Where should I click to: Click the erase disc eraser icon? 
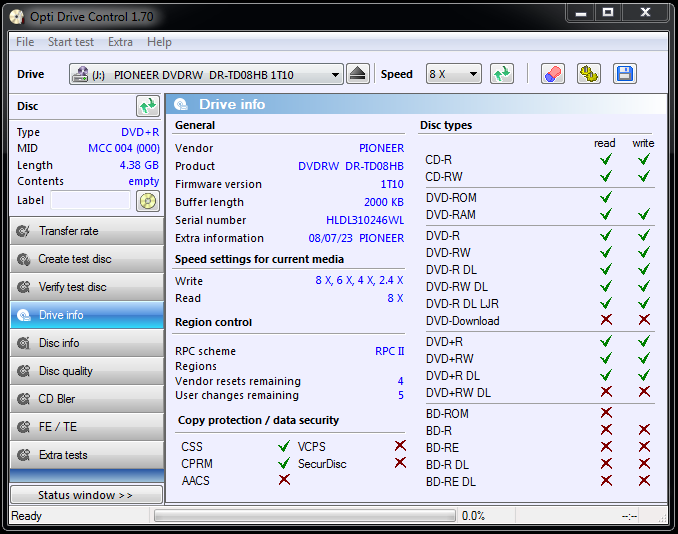tap(553, 74)
